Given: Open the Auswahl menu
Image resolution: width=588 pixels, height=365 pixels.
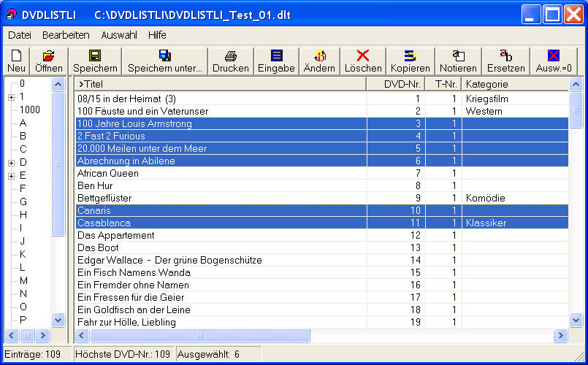Looking at the screenshot, I should tap(118, 34).
